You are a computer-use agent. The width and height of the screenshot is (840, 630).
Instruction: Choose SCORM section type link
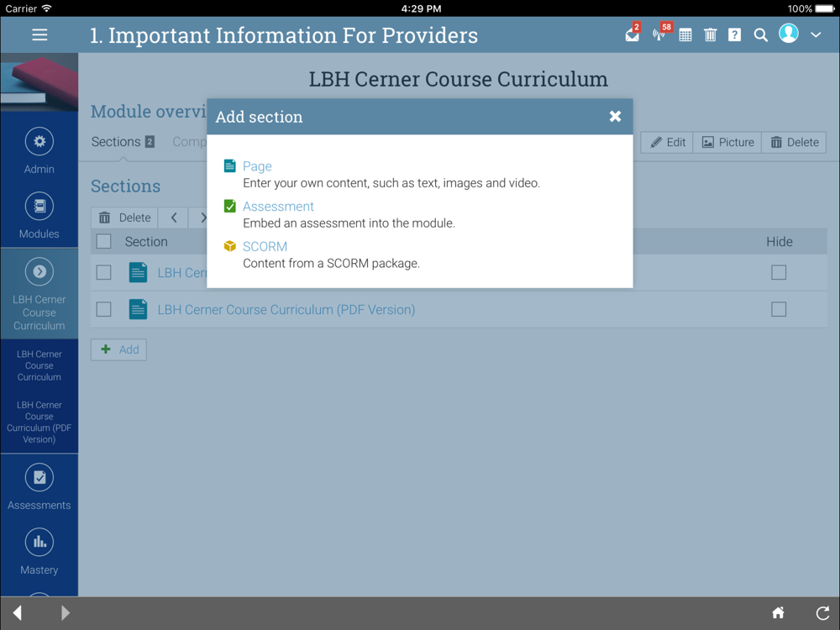[x=265, y=246]
